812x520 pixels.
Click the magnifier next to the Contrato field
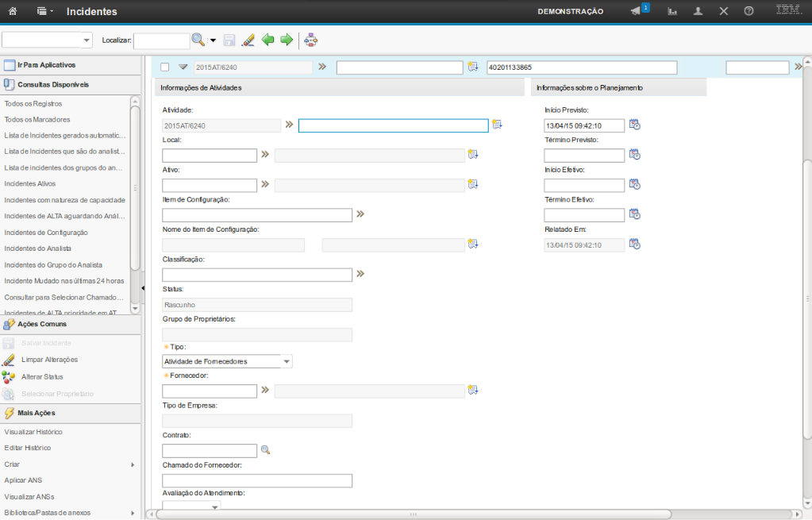pyautogui.click(x=266, y=450)
